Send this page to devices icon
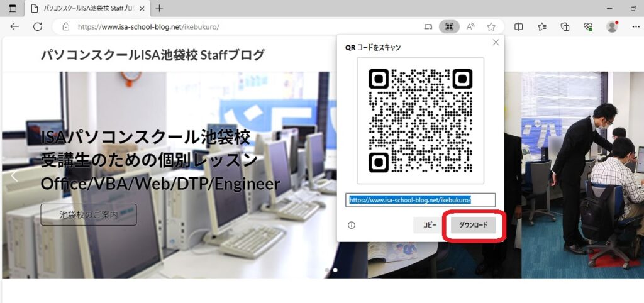 (x=428, y=26)
